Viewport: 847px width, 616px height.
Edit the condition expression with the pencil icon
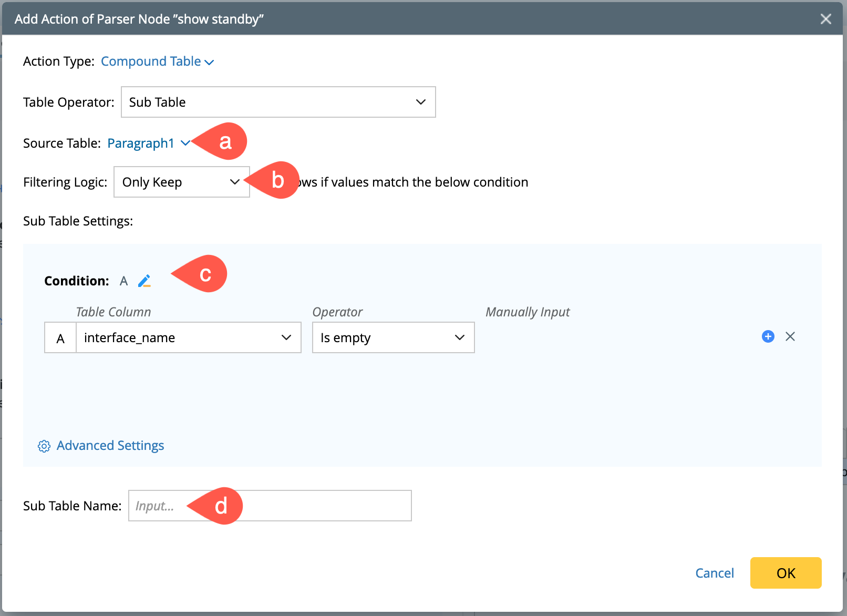tap(144, 281)
